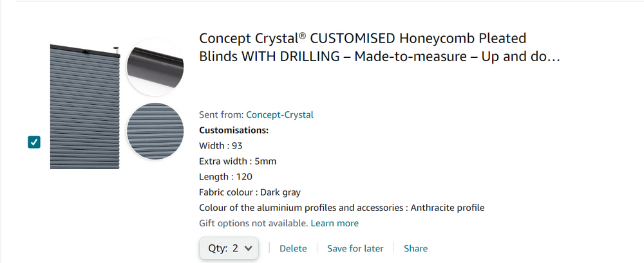Screen dimensions: 644x263
Task: Visit the Concept-Crystal seller link
Action: point(279,114)
